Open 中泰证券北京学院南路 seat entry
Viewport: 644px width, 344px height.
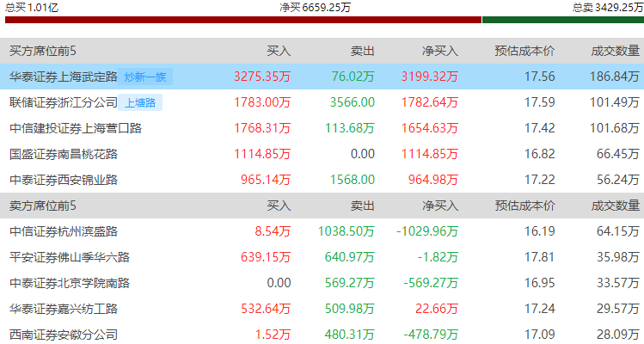click(70, 283)
